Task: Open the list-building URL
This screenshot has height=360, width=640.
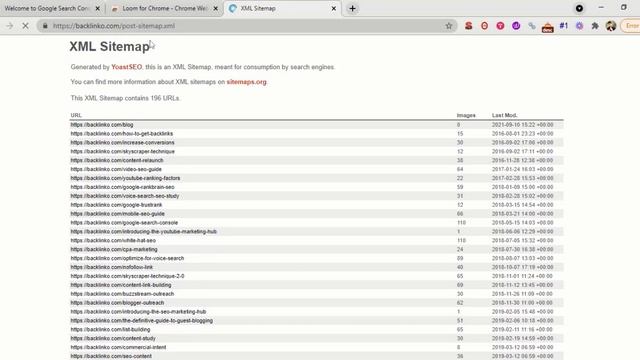Action: pyautogui.click(x=110, y=330)
